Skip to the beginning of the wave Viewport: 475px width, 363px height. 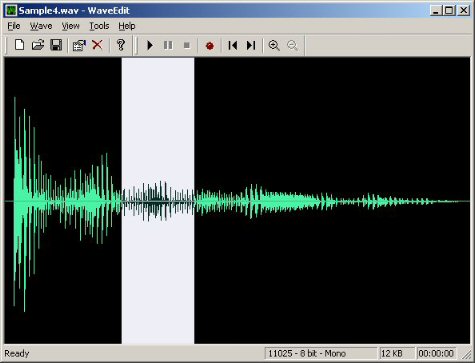(x=233, y=45)
